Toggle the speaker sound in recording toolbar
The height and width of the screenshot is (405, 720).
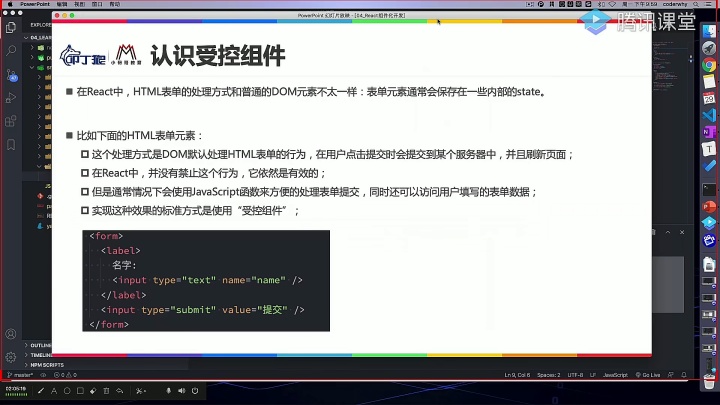(x=182, y=391)
